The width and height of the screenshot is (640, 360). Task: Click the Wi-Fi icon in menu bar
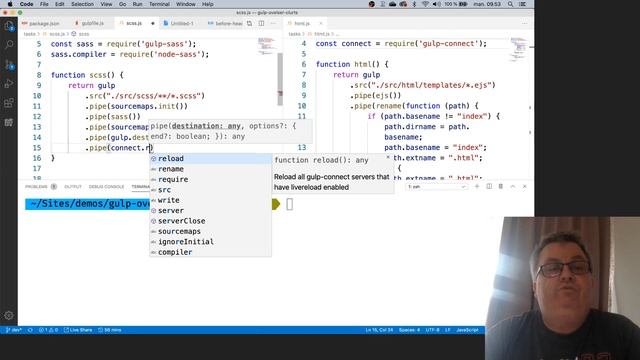click(425, 4)
